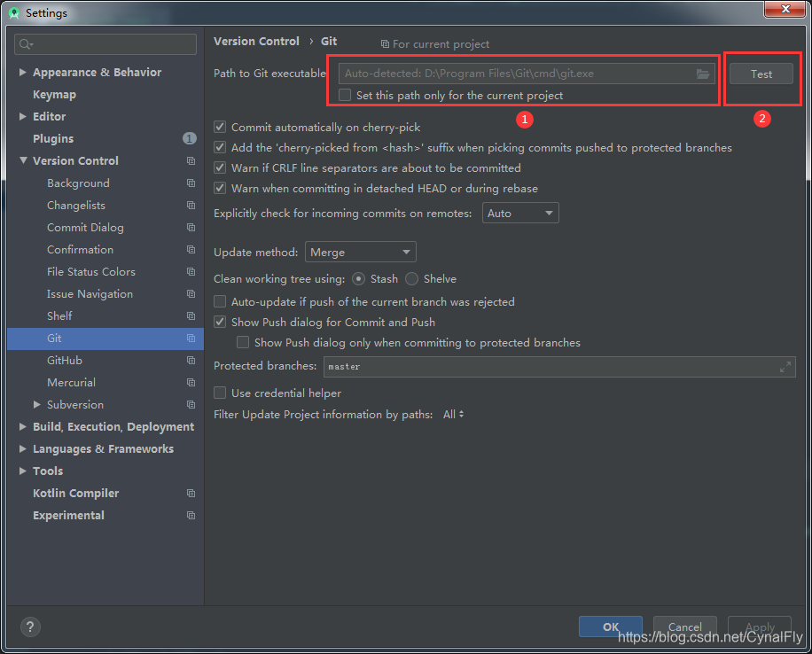Screen dimensions: 812x654
Task: Toggle Warn if CRLF line separators checkbox
Action: tap(220, 167)
